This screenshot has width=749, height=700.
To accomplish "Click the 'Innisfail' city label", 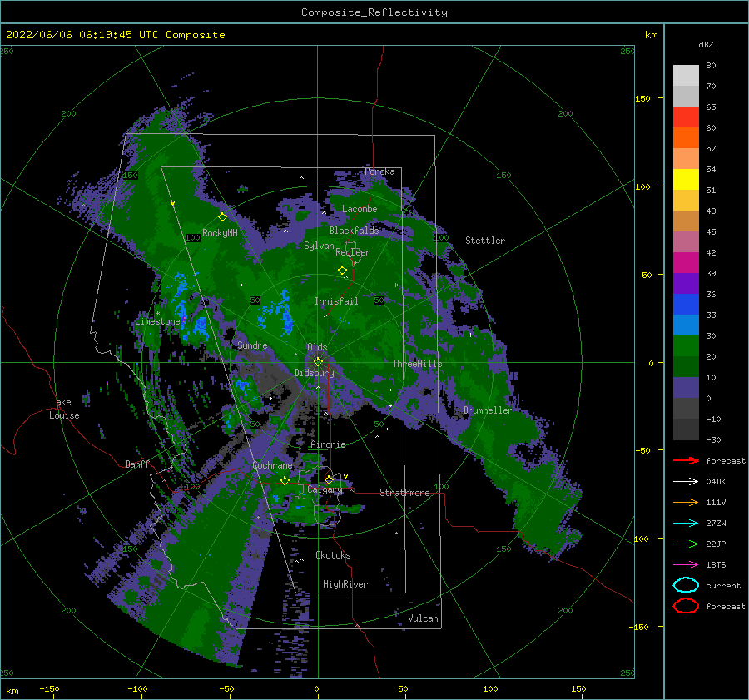I will click(336, 301).
